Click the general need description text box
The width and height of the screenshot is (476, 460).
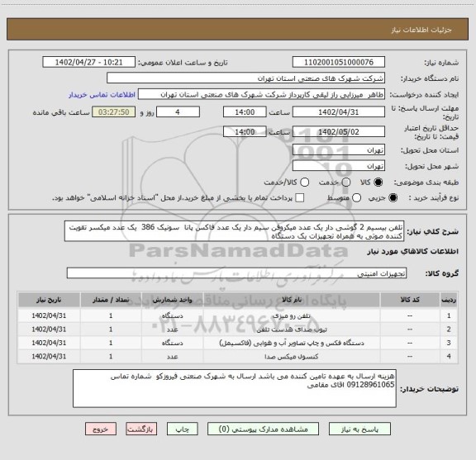[x=235, y=231]
